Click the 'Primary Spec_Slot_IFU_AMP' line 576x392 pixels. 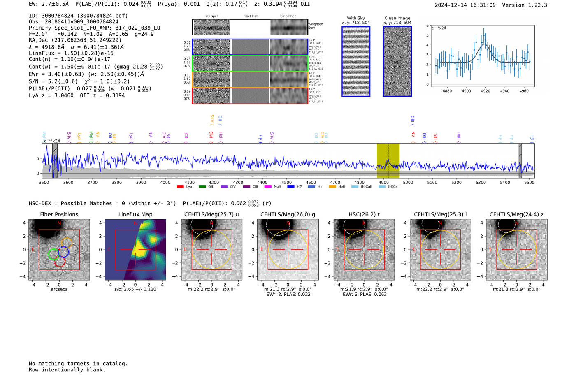coord(95,28)
